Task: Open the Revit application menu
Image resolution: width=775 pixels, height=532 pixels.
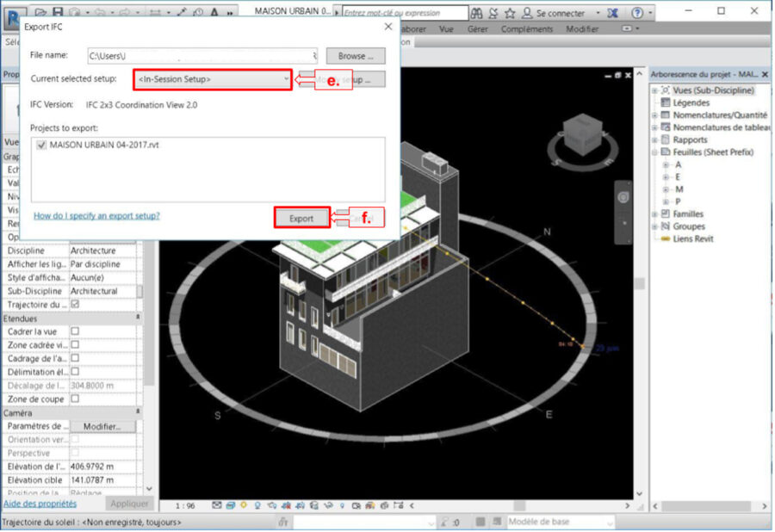Action: coord(13,11)
